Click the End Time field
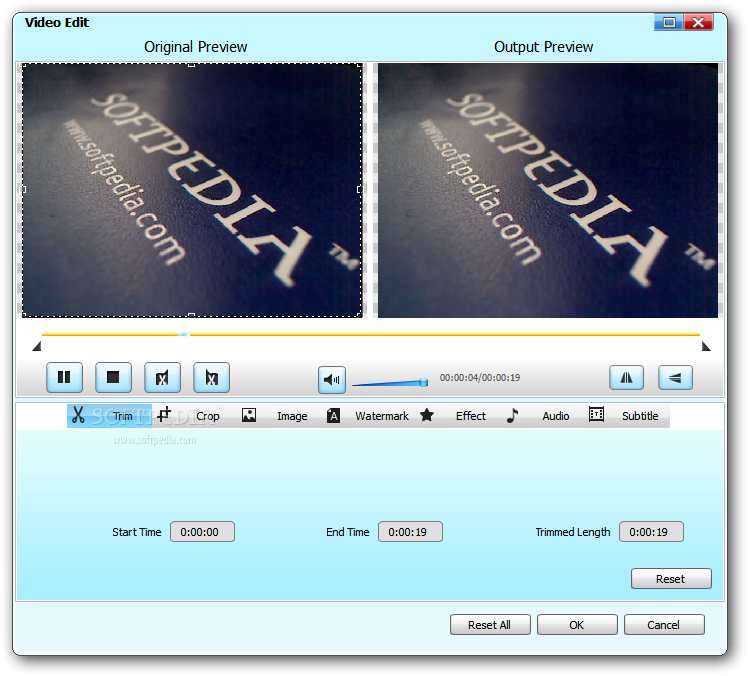 (410, 531)
